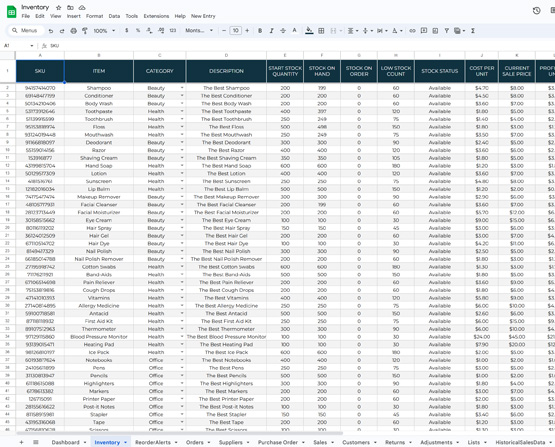
Task: Click the Undo icon in the toolbar
Action: 51,31
